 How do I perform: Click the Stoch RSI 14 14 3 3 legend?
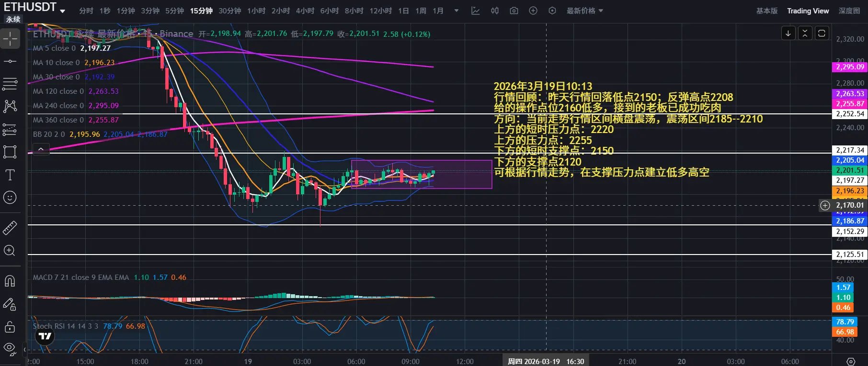click(x=89, y=326)
